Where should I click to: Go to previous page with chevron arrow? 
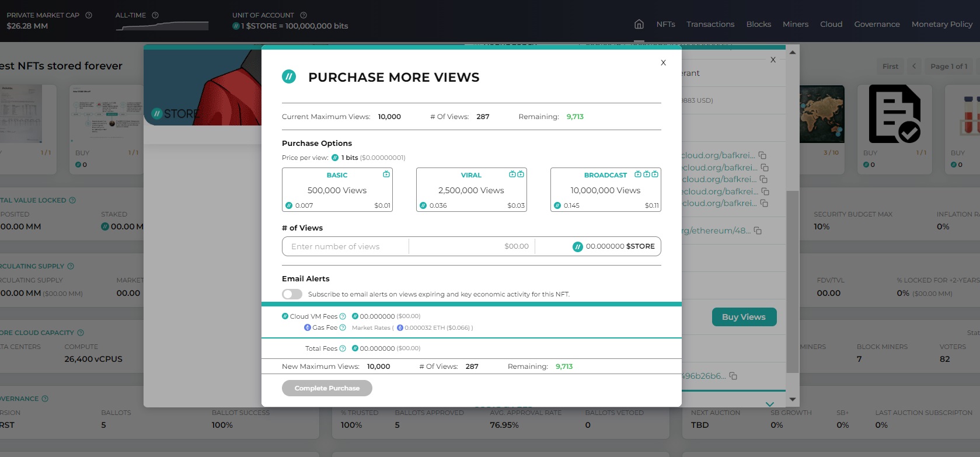click(x=914, y=66)
